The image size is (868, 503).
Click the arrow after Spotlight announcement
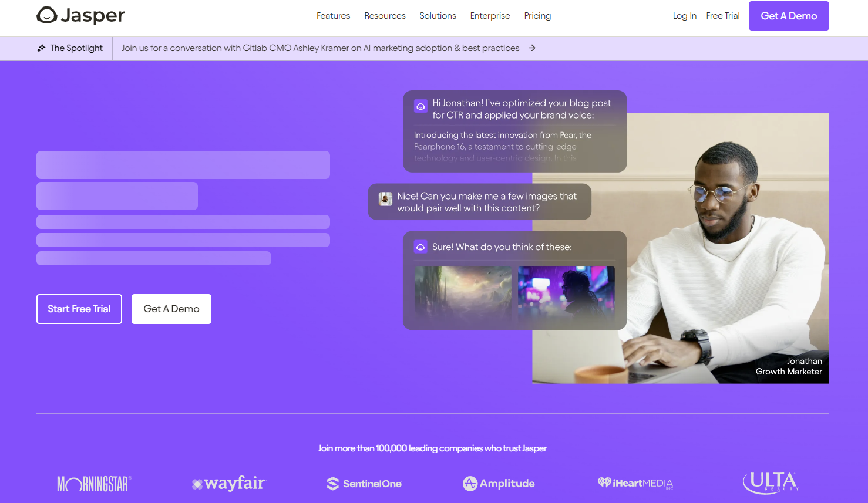tap(531, 48)
